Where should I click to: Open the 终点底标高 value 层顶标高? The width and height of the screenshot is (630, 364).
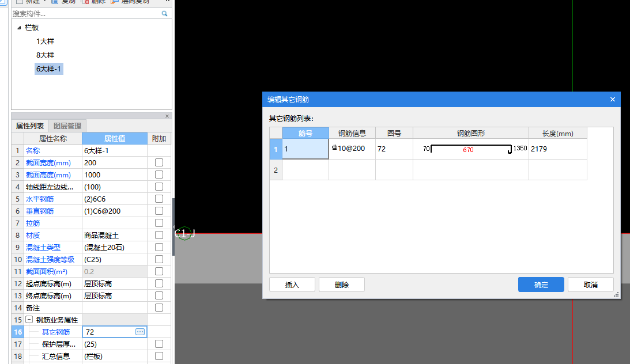click(x=115, y=296)
